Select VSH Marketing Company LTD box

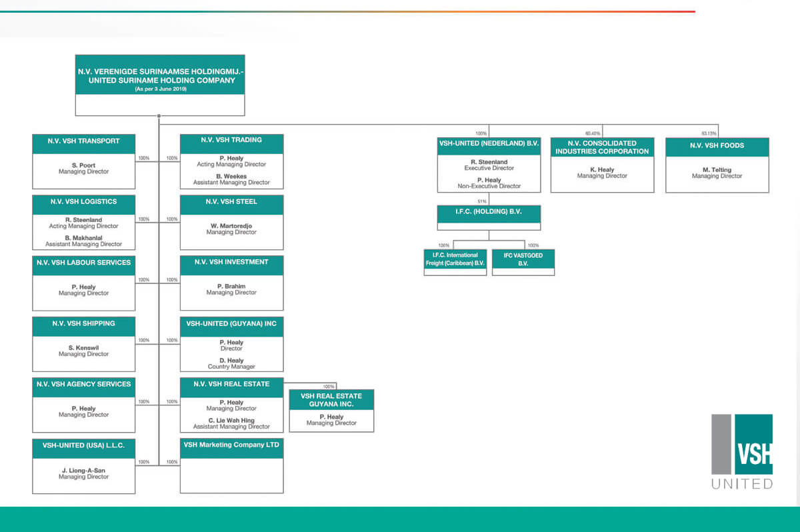pyautogui.click(x=231, y=465)
